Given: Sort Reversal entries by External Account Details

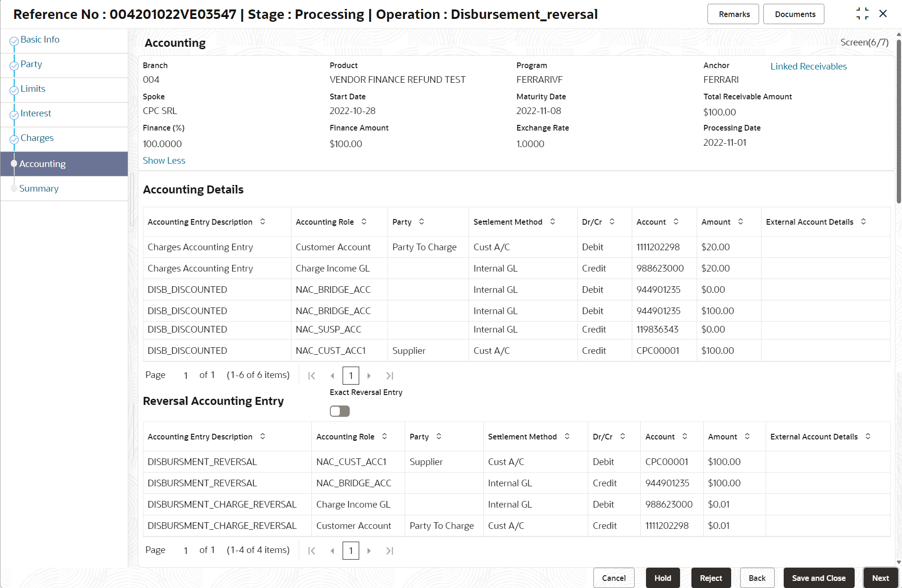Looking at the screenshot, I should pyautogui.click(x=868, y=436).
